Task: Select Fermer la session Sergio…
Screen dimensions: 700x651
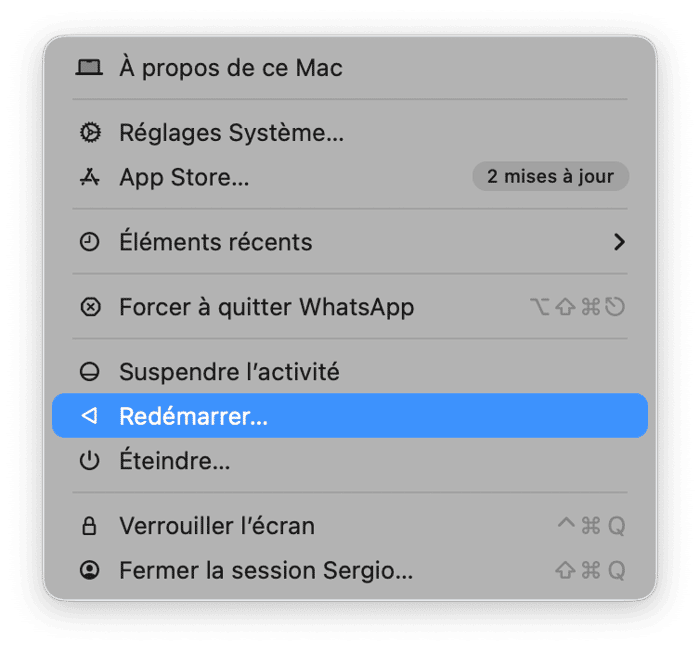Action: tap(265, 571)
